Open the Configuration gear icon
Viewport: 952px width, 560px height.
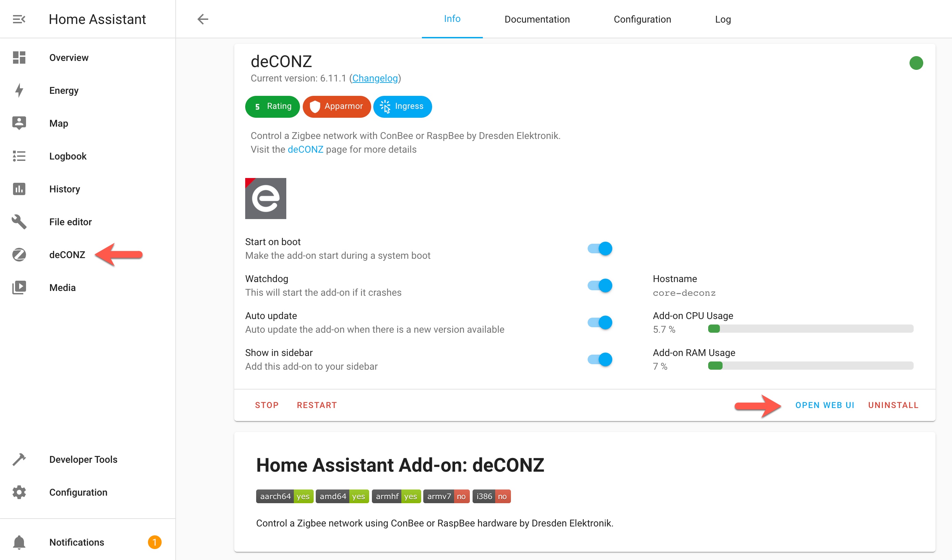pos(19,492)
